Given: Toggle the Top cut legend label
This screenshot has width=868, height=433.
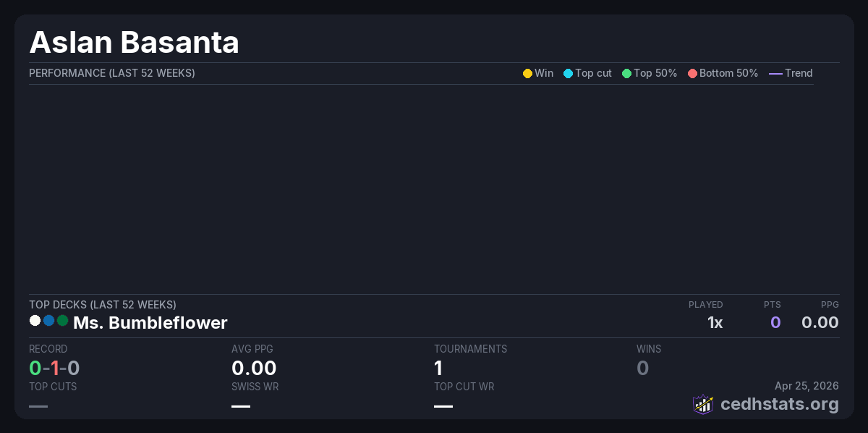Looking at the screenshot, I should click(593, 73).
